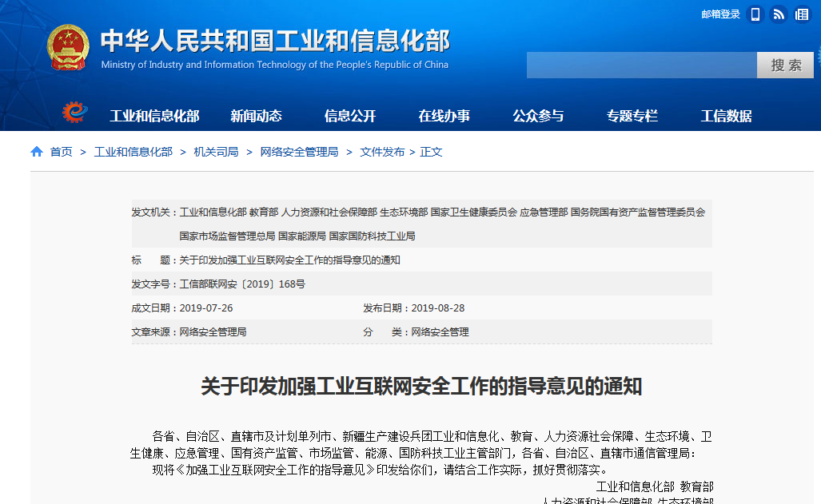Open 邮箱登录 mailbox login link

point(720,14)
